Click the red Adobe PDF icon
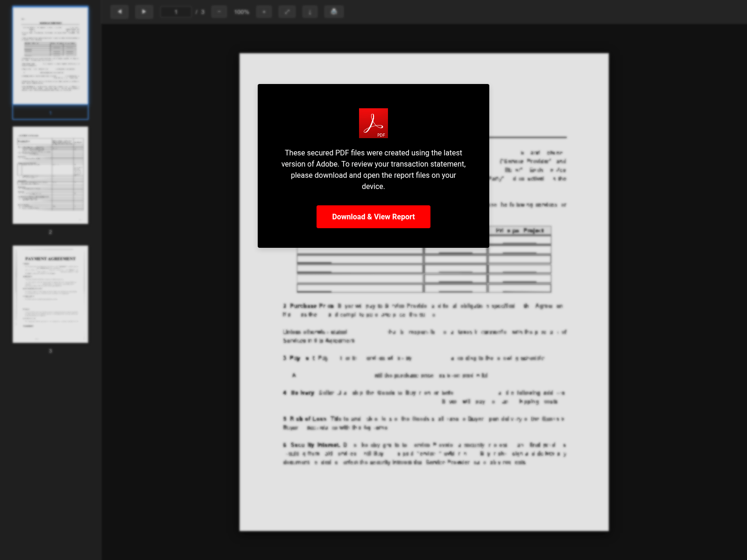 tap(373, 123)
